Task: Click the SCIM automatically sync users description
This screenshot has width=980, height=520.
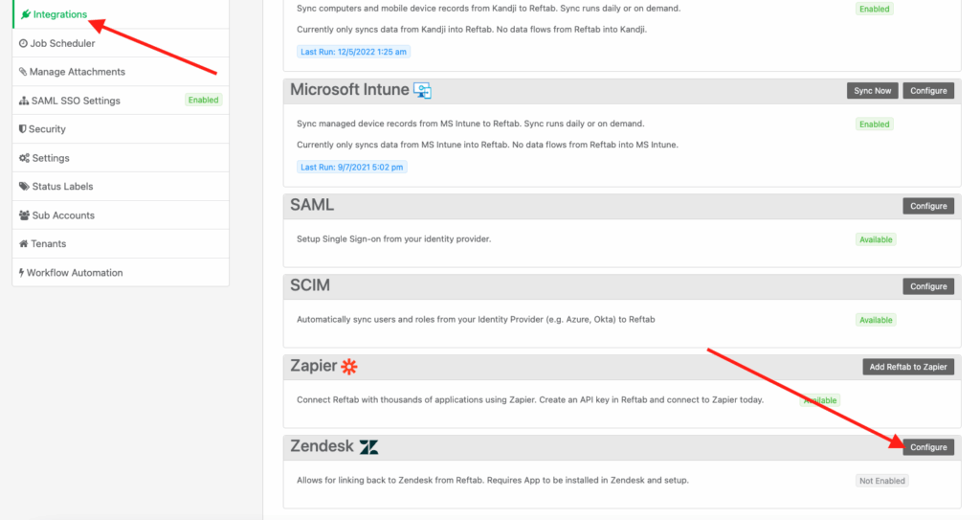Action: click(x=476, y=319)
